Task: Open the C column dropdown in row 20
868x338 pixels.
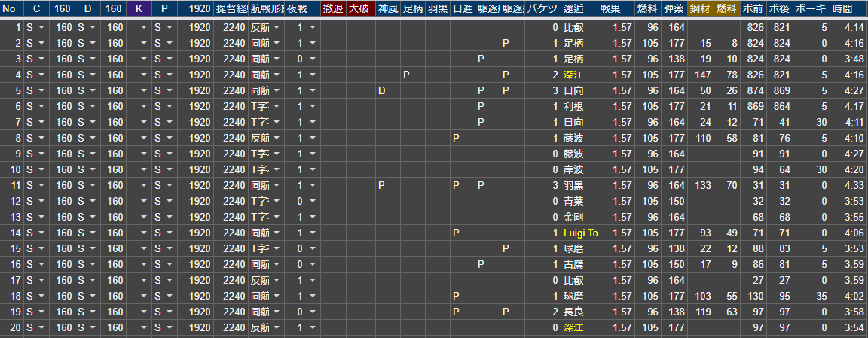Action: pyautogui.click(x=41, y=327)
